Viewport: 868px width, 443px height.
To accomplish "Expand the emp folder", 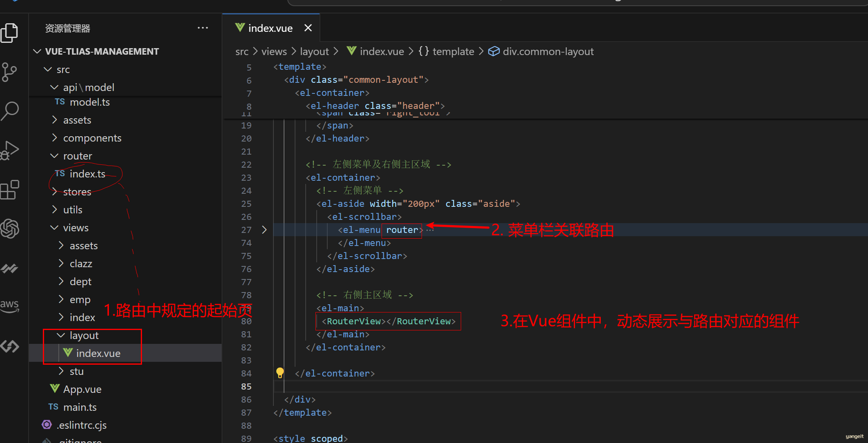I will pos(61,299).
